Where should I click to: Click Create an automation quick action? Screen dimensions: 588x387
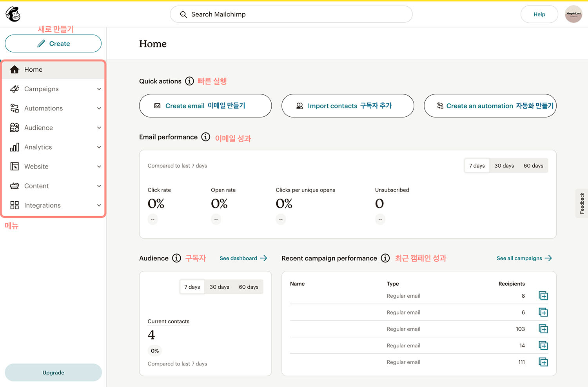coord(490,106)
